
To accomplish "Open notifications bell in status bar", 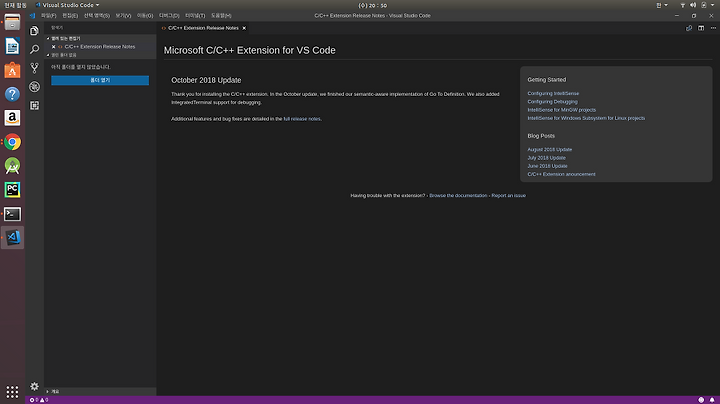I will 712,400.
